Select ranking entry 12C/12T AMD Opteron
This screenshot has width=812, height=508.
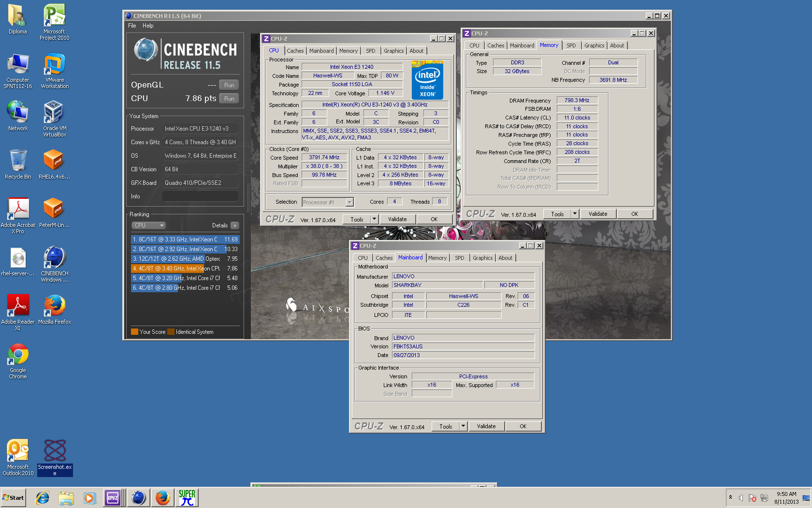click(x=185, y=259)
